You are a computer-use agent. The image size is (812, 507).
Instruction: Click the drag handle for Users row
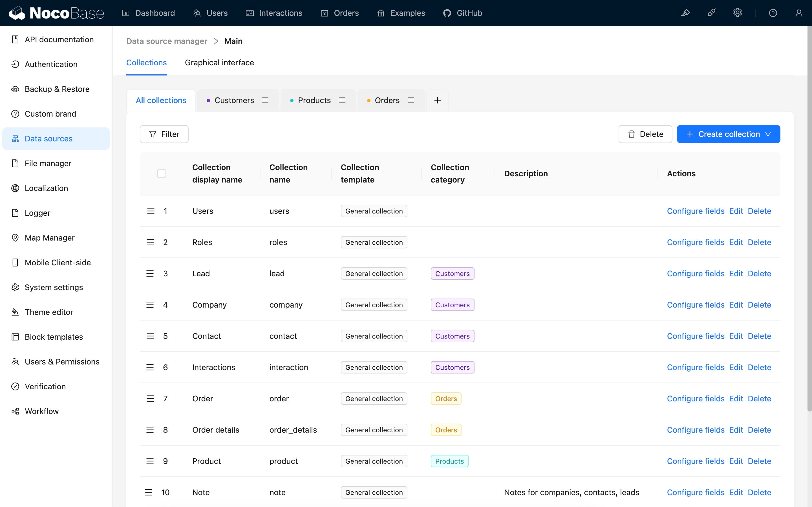(151, 211)
